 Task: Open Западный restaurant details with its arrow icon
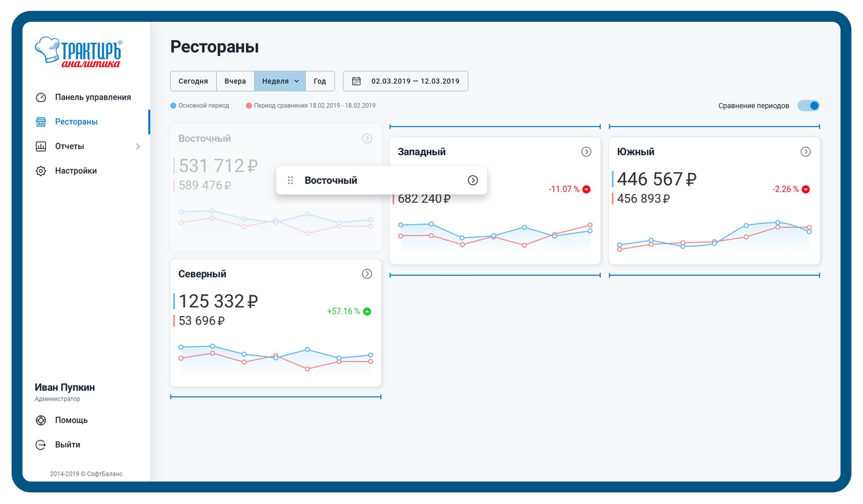pyautogui.click(x=586, y=152)
